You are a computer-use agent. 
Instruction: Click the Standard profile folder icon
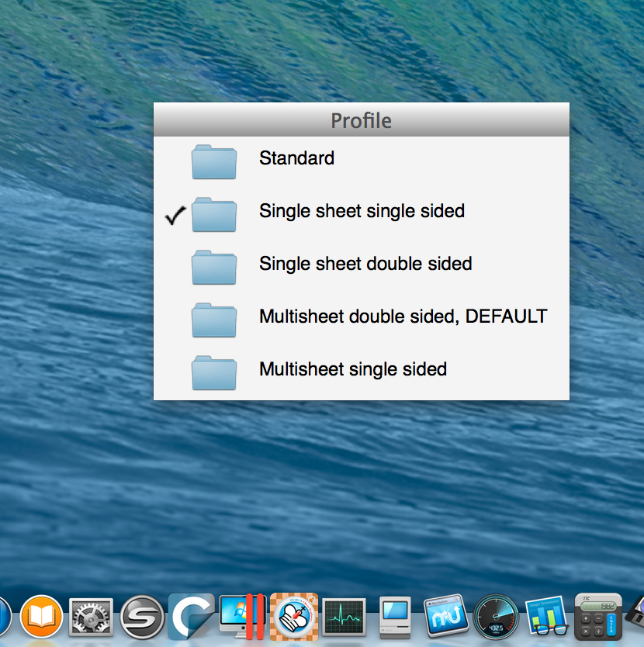click(x=214, y=162)
